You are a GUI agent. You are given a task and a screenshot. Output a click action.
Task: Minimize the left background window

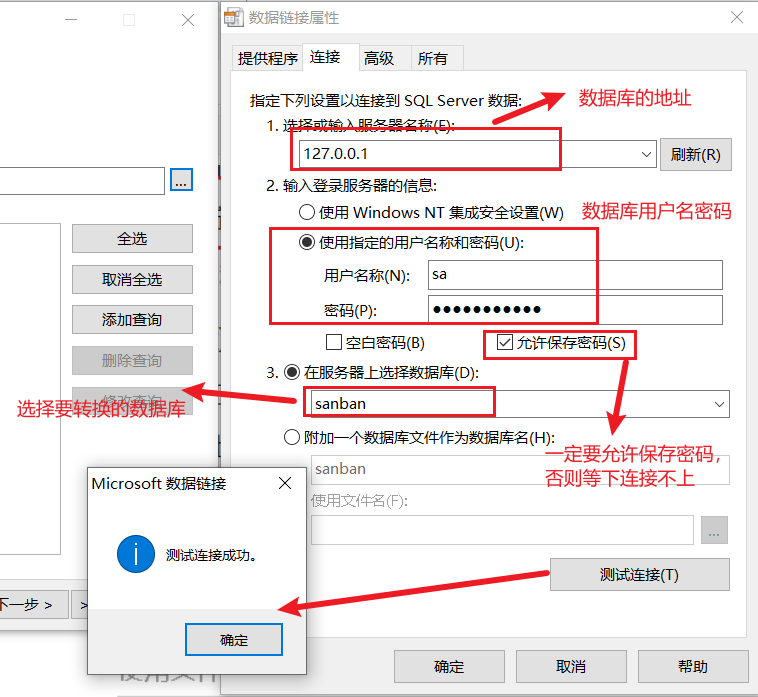coord(71,20)
